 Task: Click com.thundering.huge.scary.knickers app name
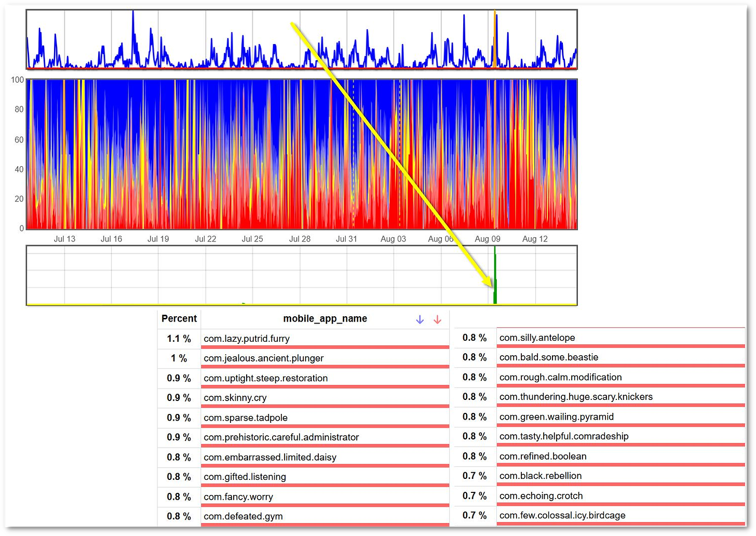coord(576,397)
